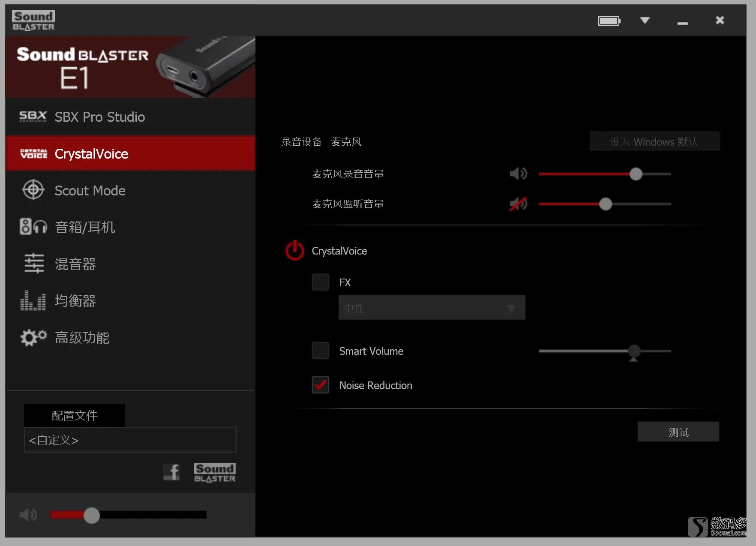
Task: Open the title bar dropdown arrow menu
Action: pyautogui.click(x=645, y=20)
